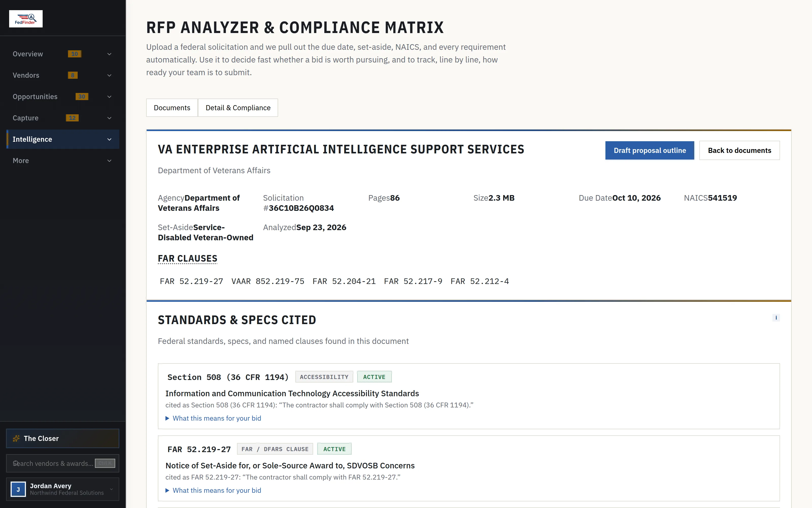Screen dimensions: 812x508
Task: Click NAICS code 541519
Action: [x=722, y=198]
